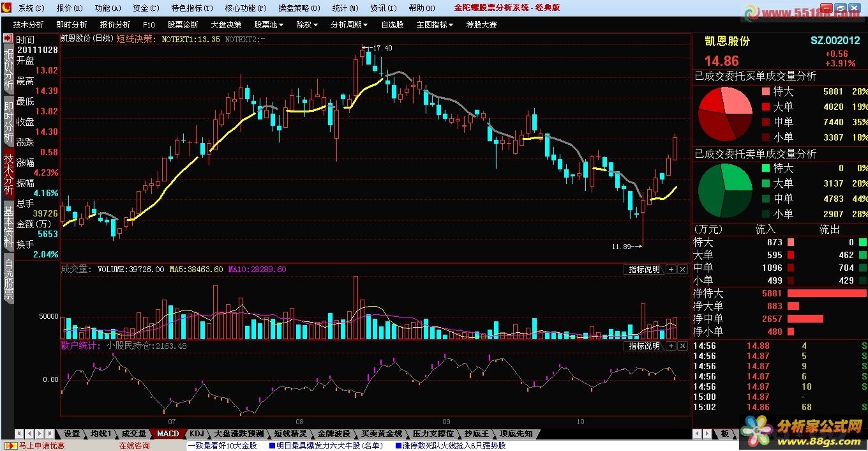Screen dimensions: 868x451
Task: Select the MACD indicator tab
Action: 168,434
